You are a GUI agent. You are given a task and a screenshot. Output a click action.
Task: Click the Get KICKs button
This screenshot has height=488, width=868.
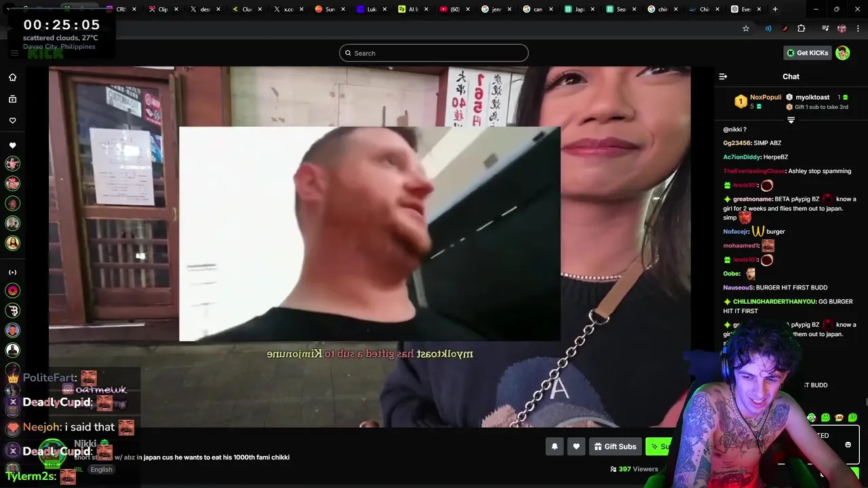tap(807, 53)
